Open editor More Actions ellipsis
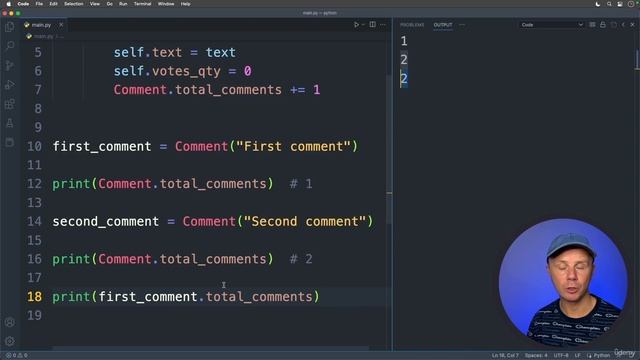The width and height of the screenshot is (640, 360). [x=383, y=25]
